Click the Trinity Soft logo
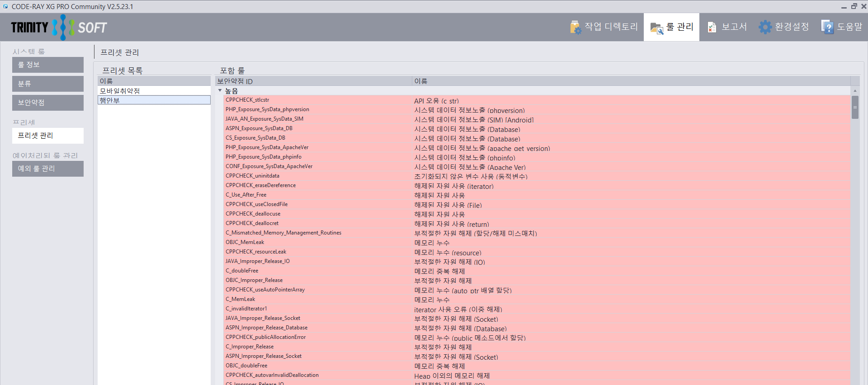The image size is (868, 385). click(x=59, y=27)
